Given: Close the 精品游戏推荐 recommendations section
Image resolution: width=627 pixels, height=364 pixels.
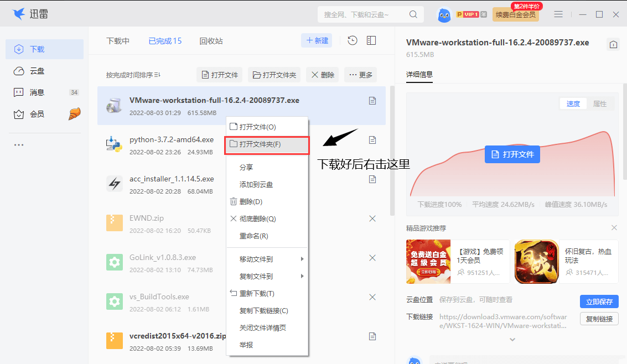Looking at the screenshot, I should [614, 228].
